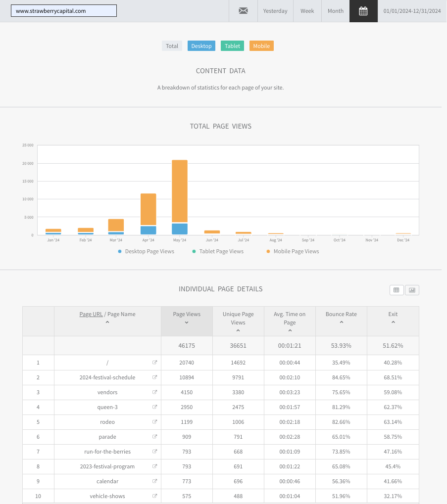Screen dimensions: 447x504
Task: Switch to bar chart view icon
Action: (412, 290)
